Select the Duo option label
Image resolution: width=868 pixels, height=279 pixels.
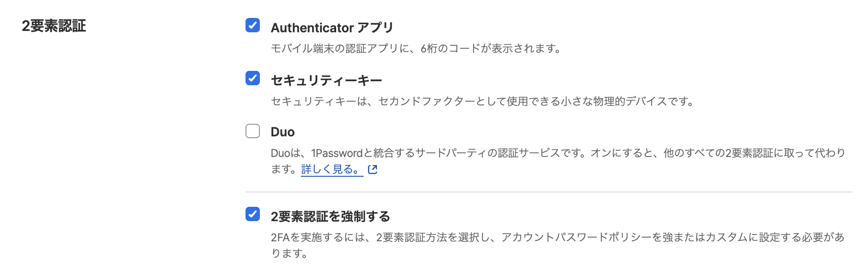[x=282, y=132]
